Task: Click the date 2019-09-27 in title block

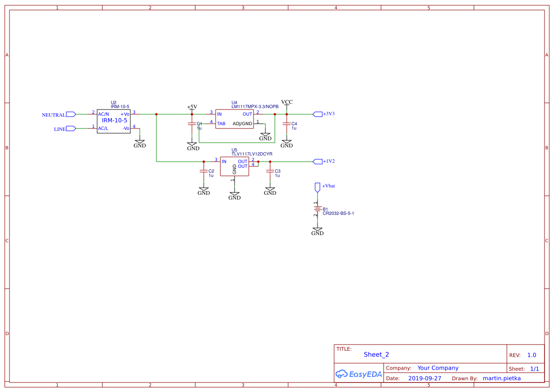Action: (x=425, y=378)
